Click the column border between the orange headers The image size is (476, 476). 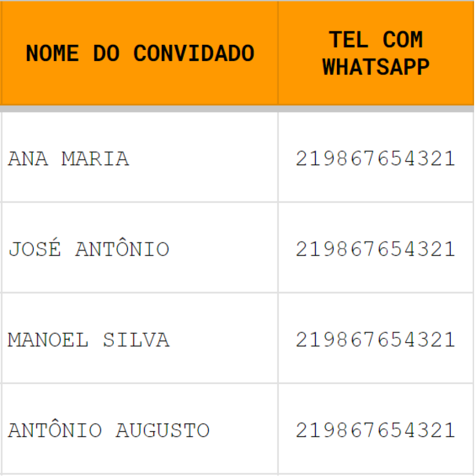278,53
